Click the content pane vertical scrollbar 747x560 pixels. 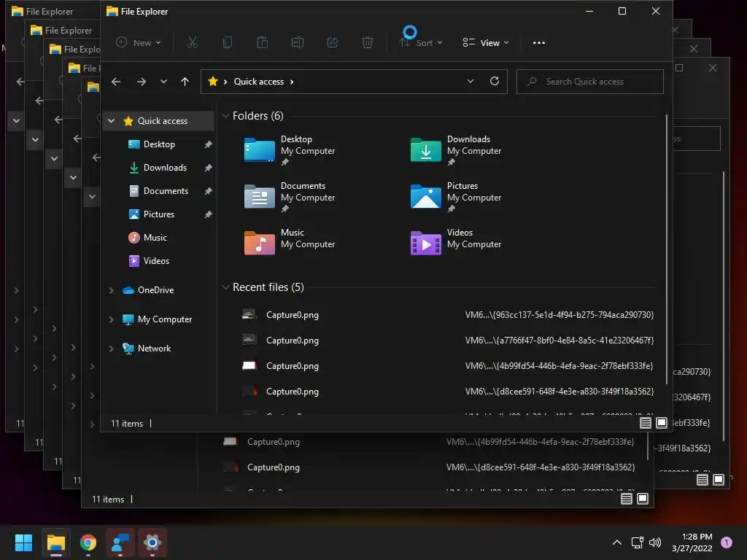[x=666, y=249]
